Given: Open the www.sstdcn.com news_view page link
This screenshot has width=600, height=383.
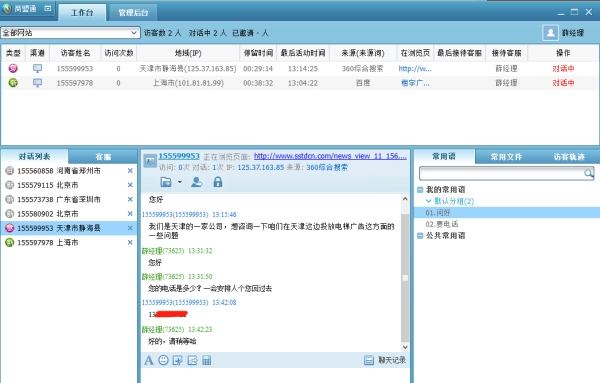Looking at the screenshot, I should [x=330, y=156].
